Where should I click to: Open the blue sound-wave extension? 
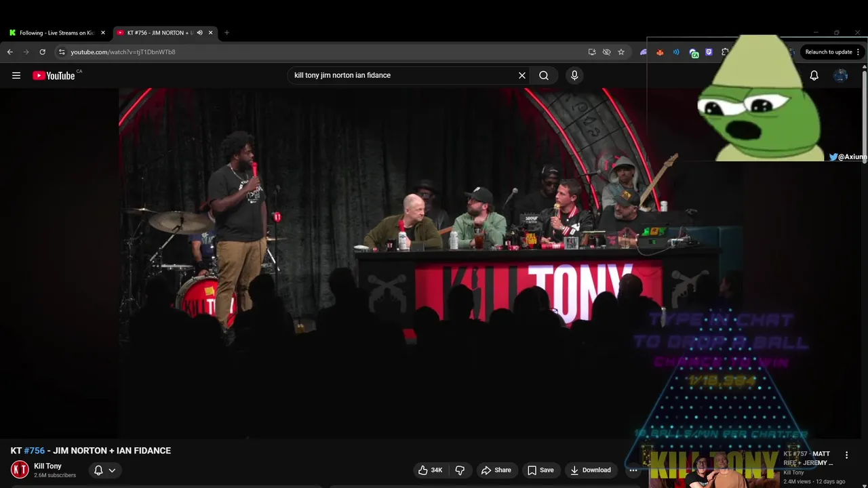[676, 52]
